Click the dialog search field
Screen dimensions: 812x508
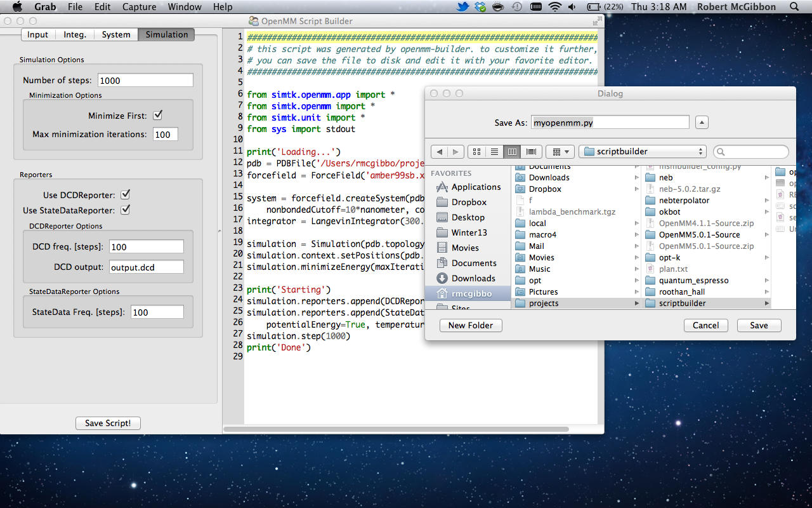point(751,152)
